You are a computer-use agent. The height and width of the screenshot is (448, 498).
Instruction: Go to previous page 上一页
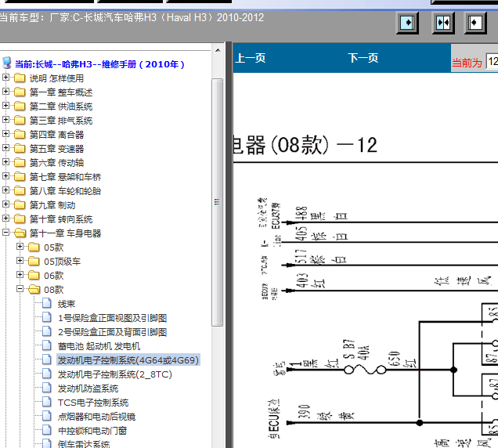251,58
